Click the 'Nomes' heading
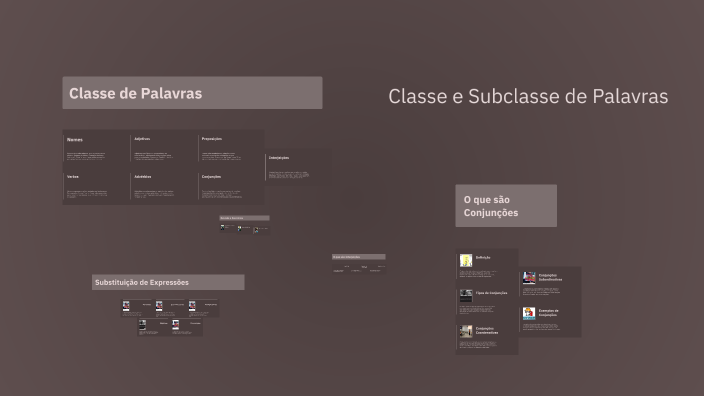This screenshot has height=396, width=704. click(75, 140)
